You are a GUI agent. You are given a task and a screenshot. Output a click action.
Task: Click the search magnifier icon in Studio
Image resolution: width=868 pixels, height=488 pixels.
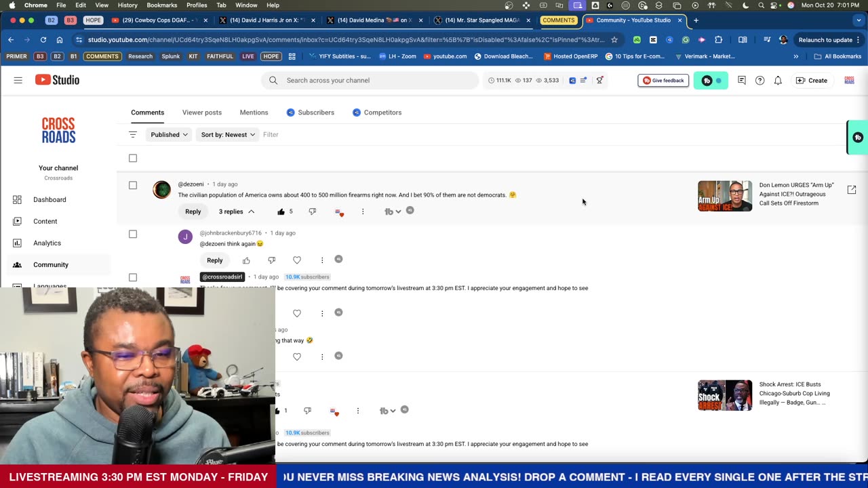click(x=273, y=80)
